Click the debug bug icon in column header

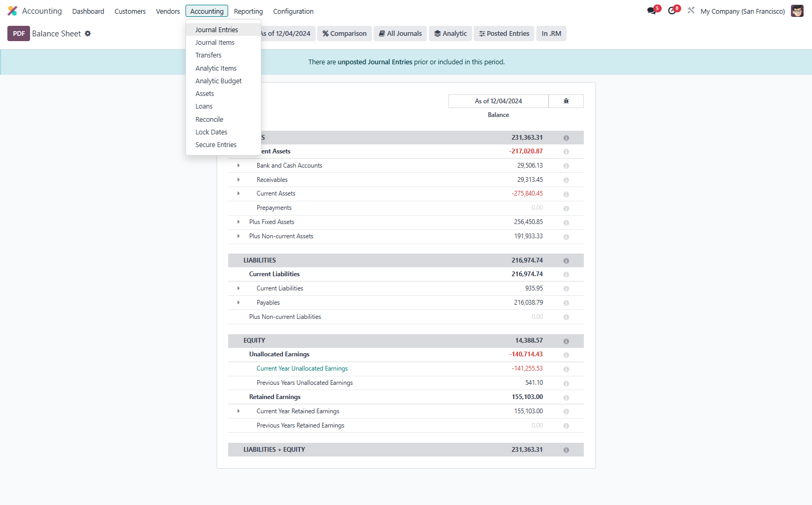[x=566, y=101]
